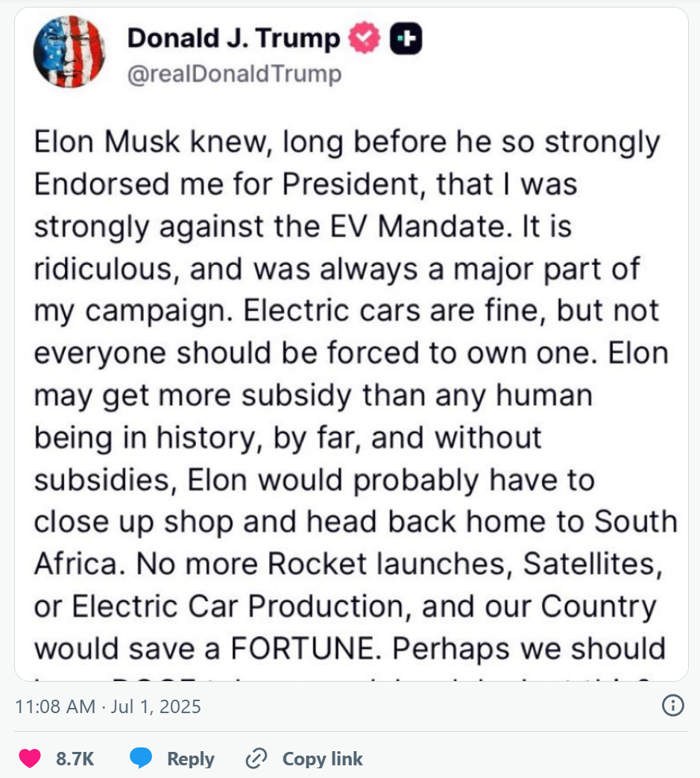Image resolution: width=700 pixels, height=778 pixels.
Task: Click the blue speech bubble icon
Action: (141, 758)
